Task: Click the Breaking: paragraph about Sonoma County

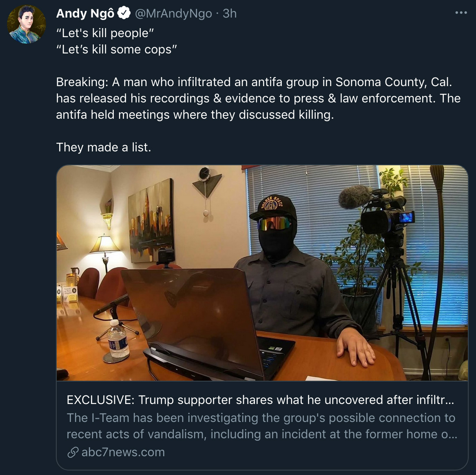Action: pyautogui.click(x=258, y=98)
